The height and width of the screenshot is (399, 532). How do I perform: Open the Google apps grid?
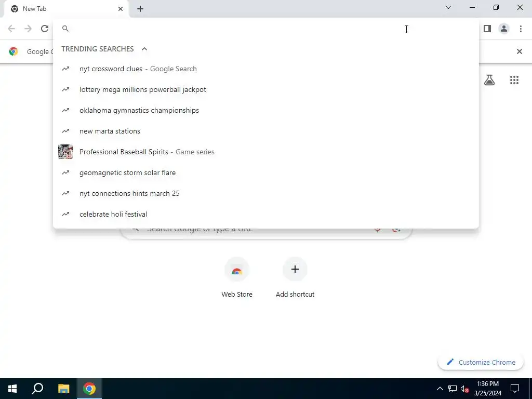coord(514,80)
